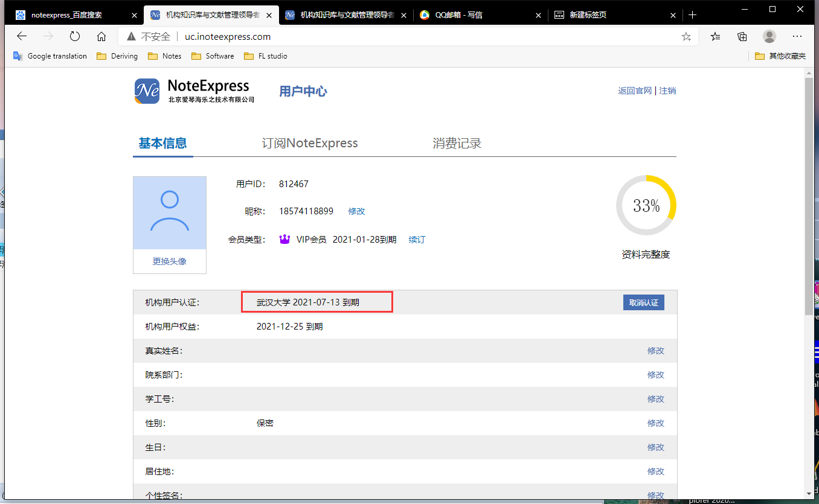This screenshot has height=504, width=819.
Task: Switch to the 新建标签页 browser tab
Action: 616,15
